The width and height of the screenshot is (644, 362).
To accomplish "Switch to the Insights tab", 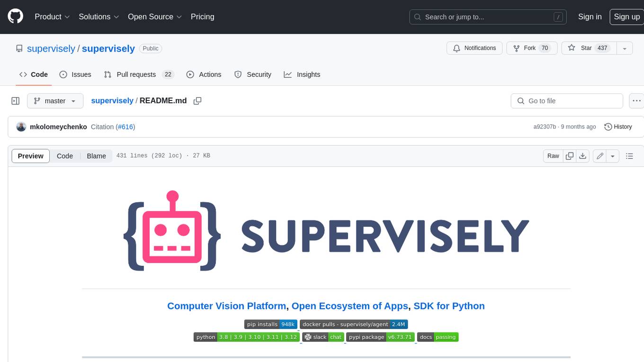I will pyautogui.click(x=302, y=74).
